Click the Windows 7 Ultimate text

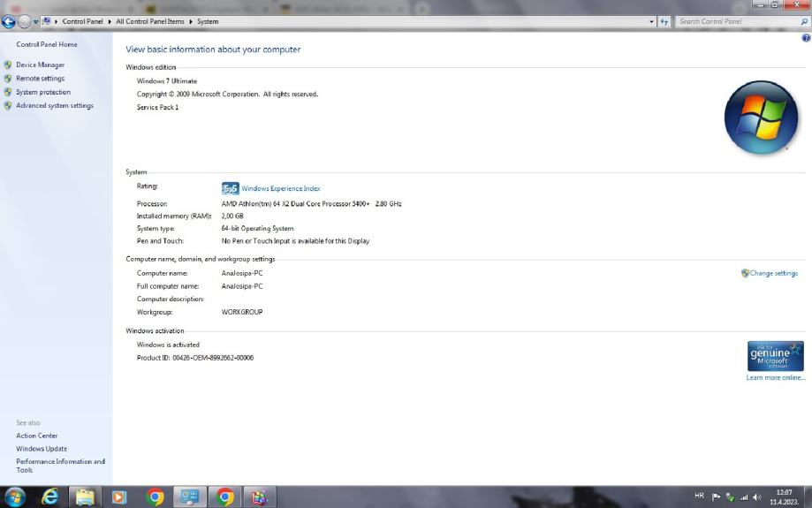coord(167,81)
